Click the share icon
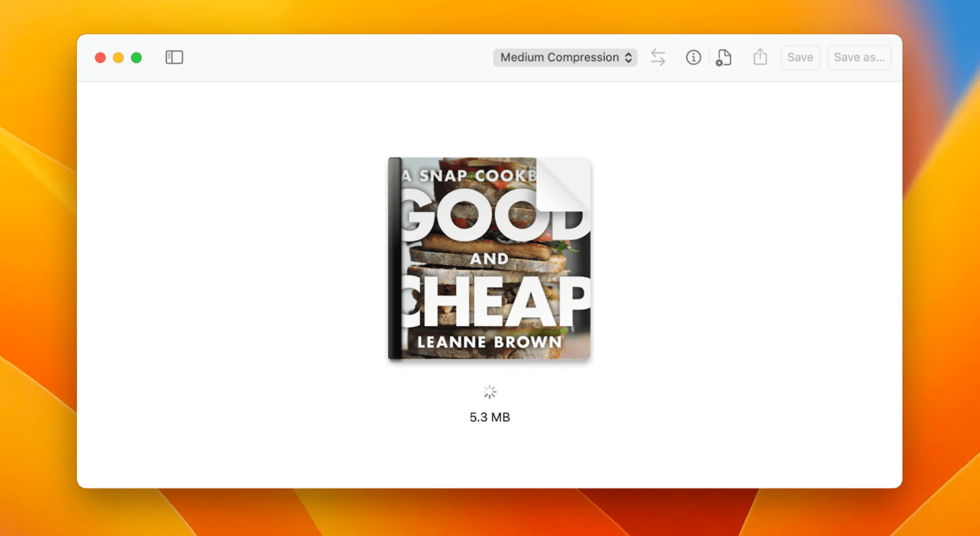The image size is (980, 536). pyautogui.click(x=760, y=56)
